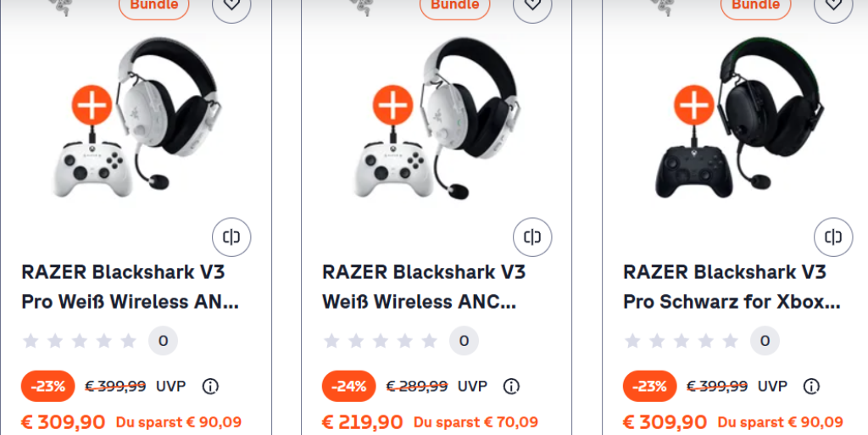Viewport: 868px width, 435px height.
Task: Open RAZER Blackshark V3 Pro Weiß Wireless link
Action: coord(131,287)
